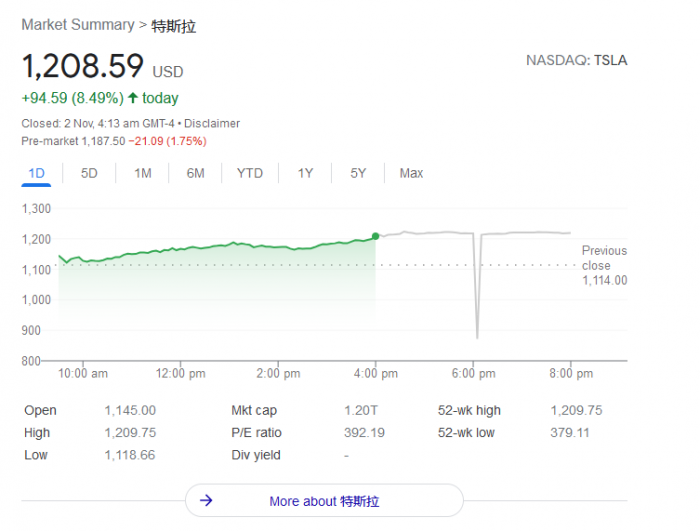
Task: Click the Pre-market price 1,187.50
Action: click(103, 141)
